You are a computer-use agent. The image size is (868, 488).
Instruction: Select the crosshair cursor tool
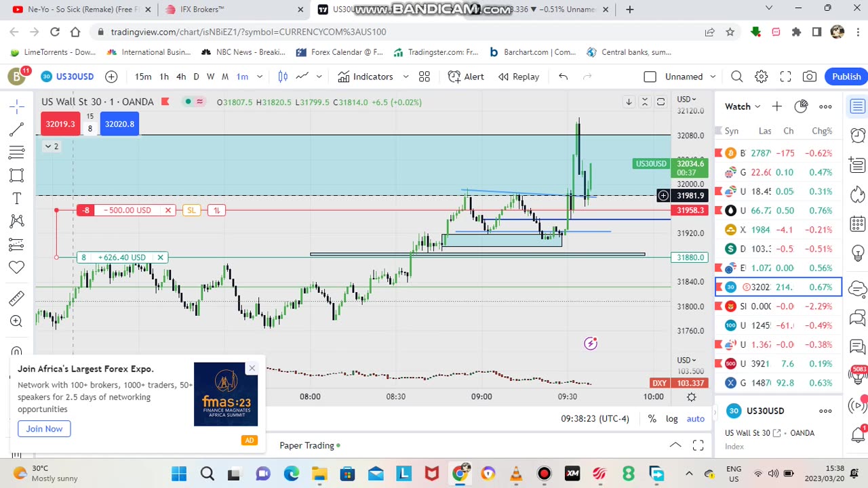pyautogui.click(x=17, y=106)
